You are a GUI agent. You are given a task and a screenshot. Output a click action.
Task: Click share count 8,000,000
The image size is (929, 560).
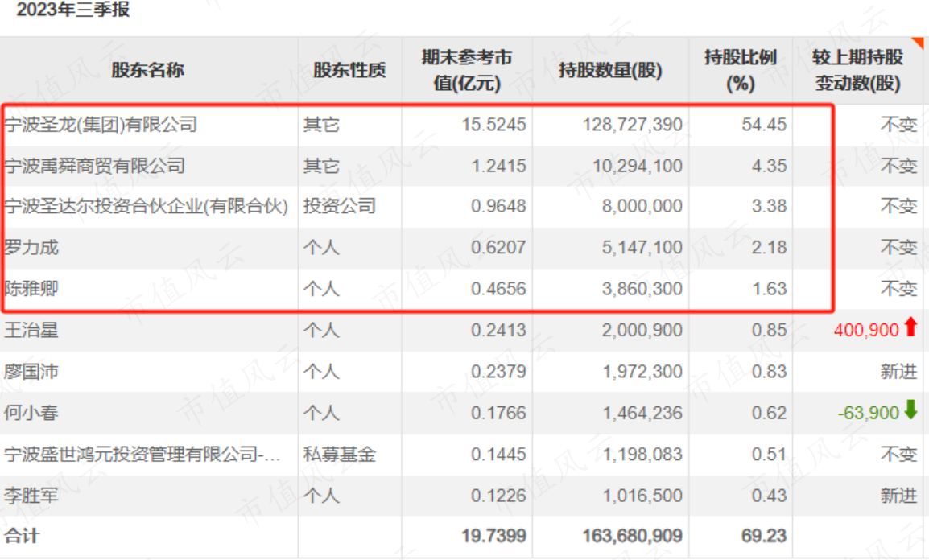click(642, 206)
